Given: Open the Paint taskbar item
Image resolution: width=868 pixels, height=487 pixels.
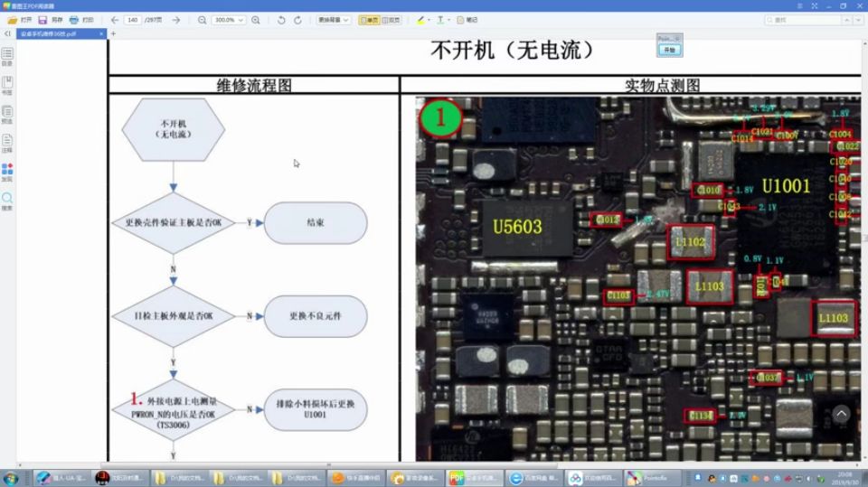Looking at the screenshot, I should coord(652,478).
